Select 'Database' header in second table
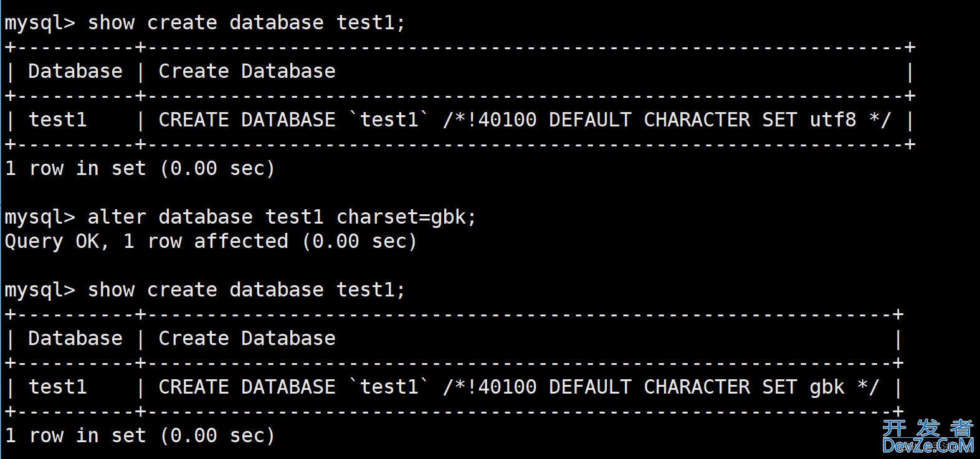Screen dimensions: 980x459 (x=75, y=339)
